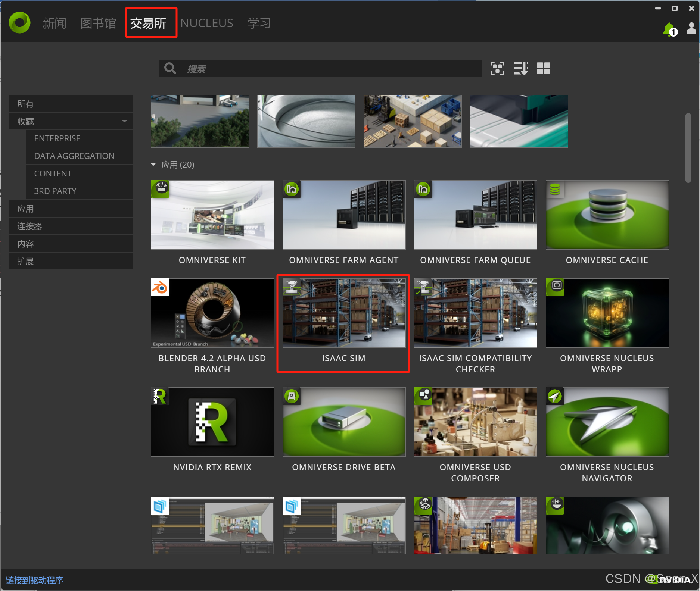700x591 pixels.
Task: Open the metallic ring banner thumbnail
Action: click(x=306, y=121)
